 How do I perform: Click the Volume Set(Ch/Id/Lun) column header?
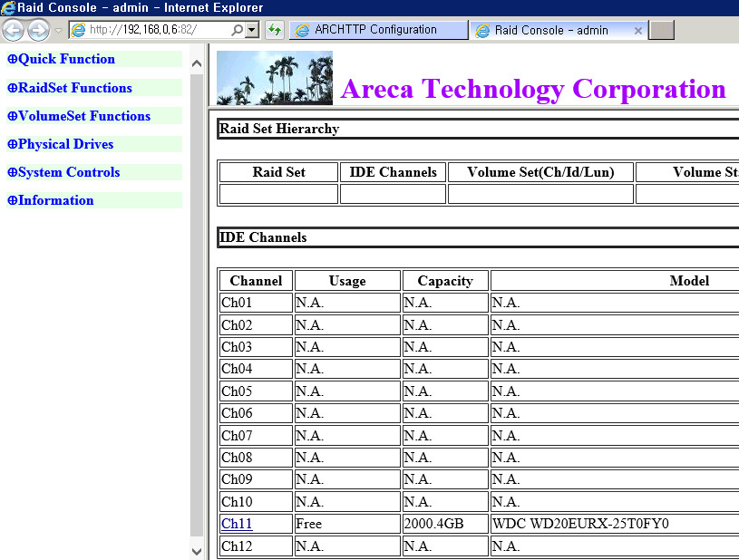540,172
